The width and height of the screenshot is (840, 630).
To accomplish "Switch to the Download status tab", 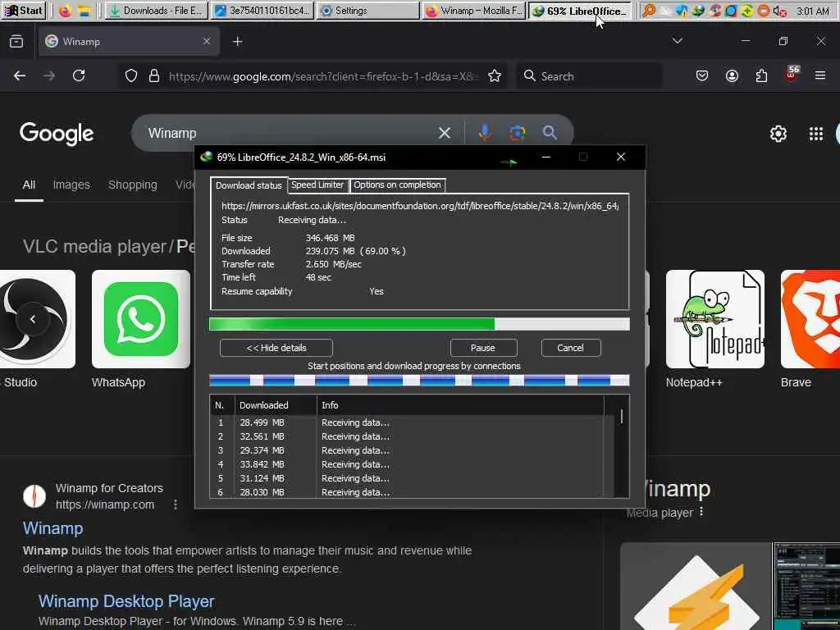I will (249, 185).
